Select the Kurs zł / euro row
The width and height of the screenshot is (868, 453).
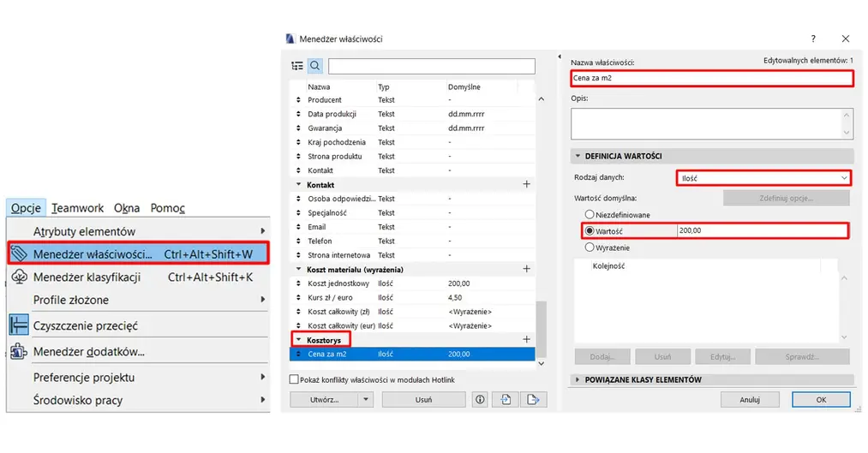point(412,297)
